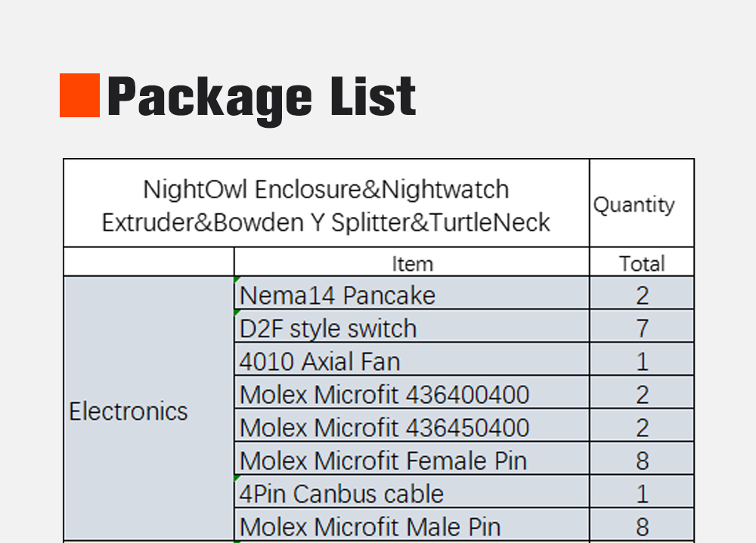
Task: Click the 4Pin Canbus cable quantity cell
Action: pyautogui.click(x=642, y=494)
